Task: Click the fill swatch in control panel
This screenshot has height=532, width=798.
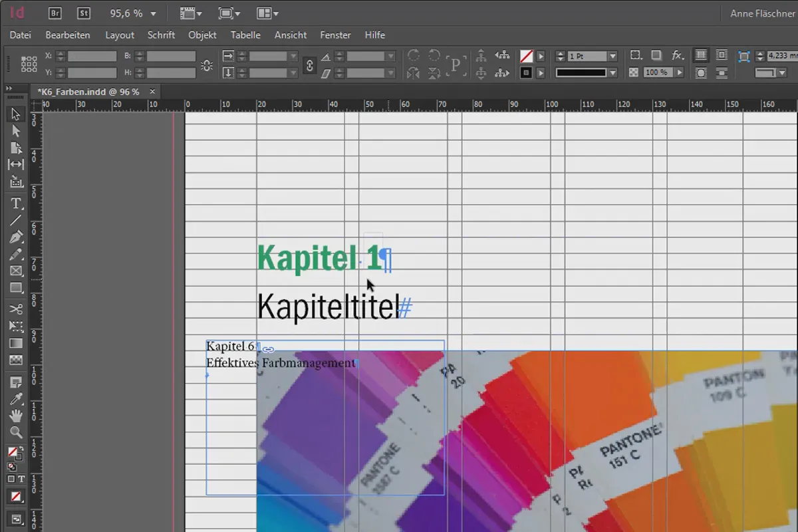Action: click(526, 57)
